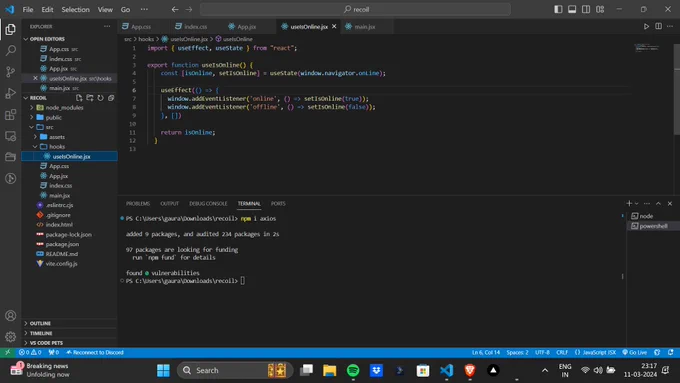
Task: Open the Extensions view
Action: pyautogui.click(x=10, y=115)
